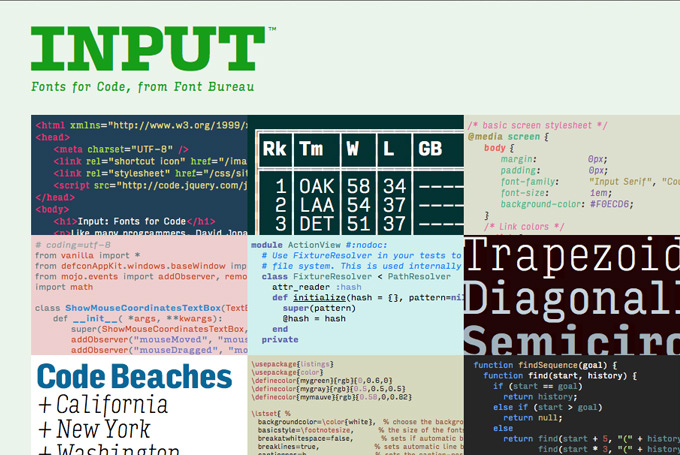Click 'Tm' header in standings table
This screenshot has width=680, height=455.
coord(311,149)
